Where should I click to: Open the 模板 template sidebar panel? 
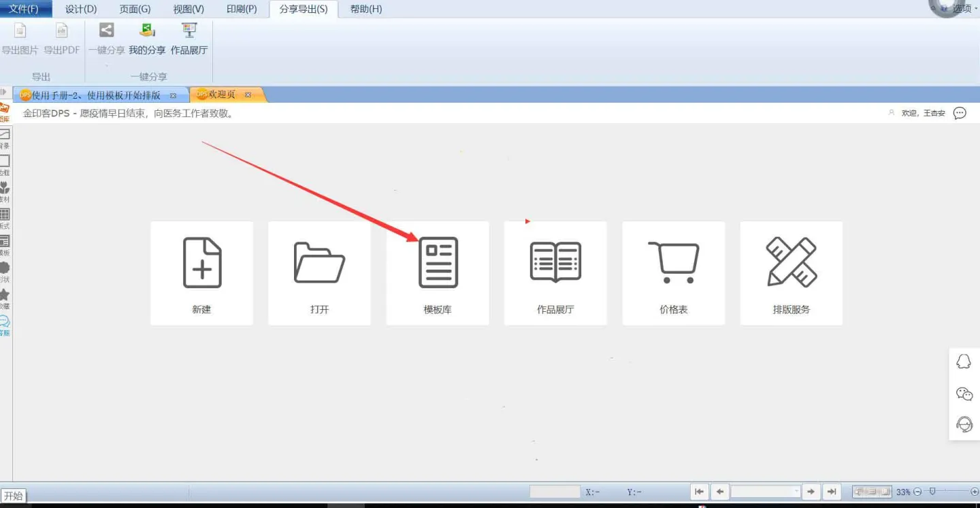5,245
